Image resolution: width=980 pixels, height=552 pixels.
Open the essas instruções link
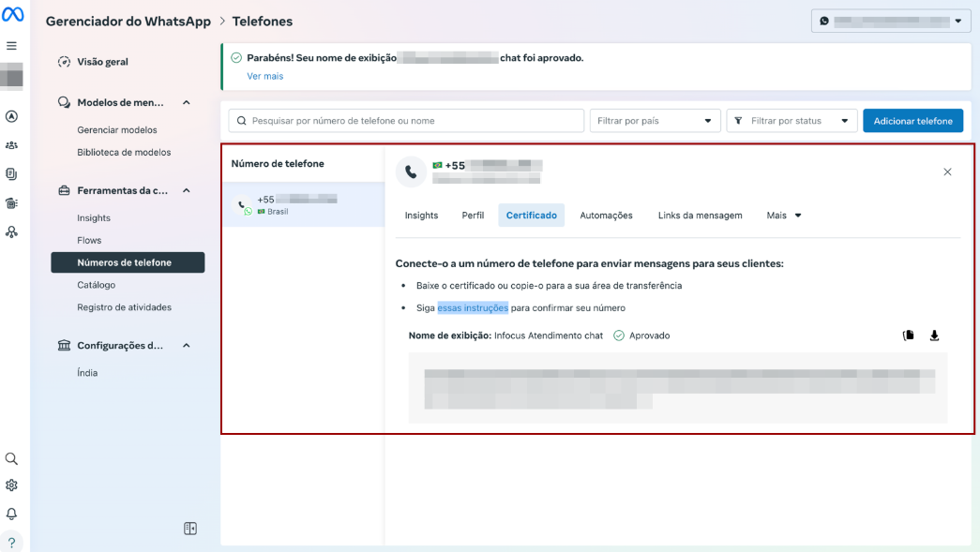point(473,307)
